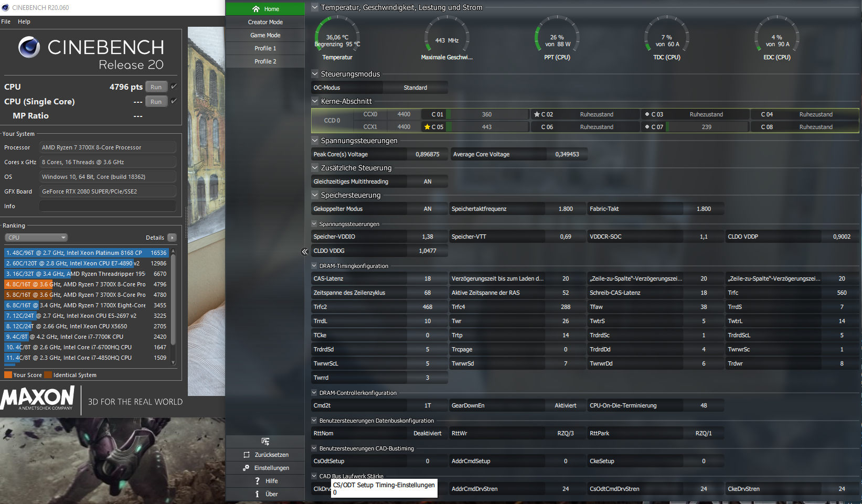The width and height of the screenshot is (862, 504).
Task: Click the Cinebench title bar app icon
Action: [6, 7]
